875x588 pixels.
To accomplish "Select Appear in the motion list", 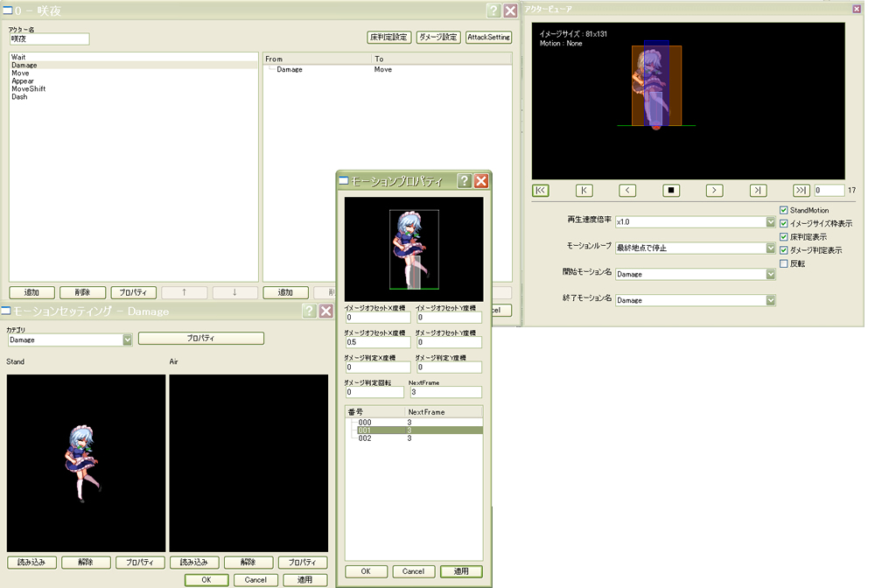I will tap(134, 80).
